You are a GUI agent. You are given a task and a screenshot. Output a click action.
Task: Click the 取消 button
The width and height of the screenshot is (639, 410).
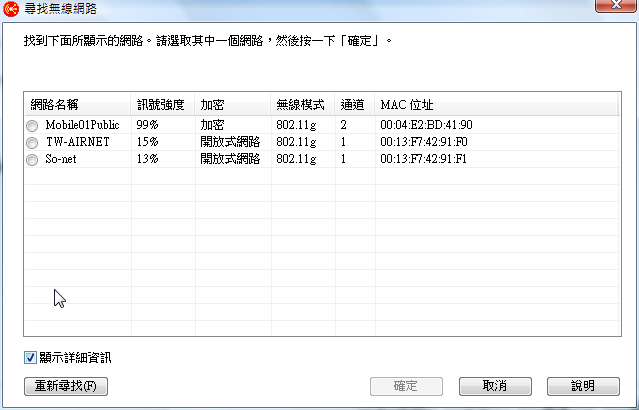(495, 386)
